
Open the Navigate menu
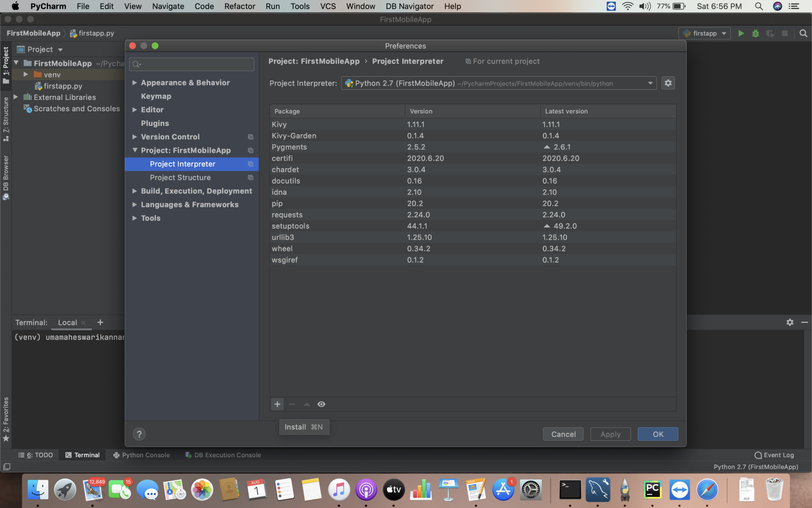point(168,6)
